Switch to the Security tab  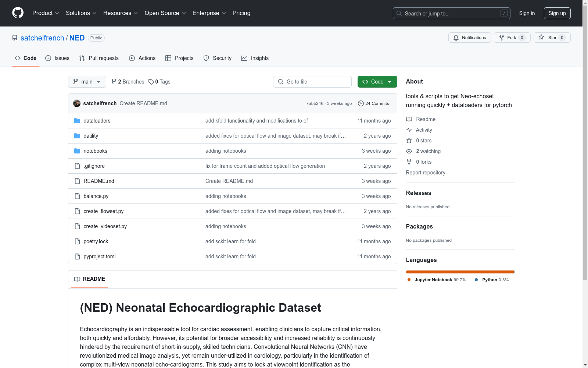pyautogui.click(x=218, y=58)
